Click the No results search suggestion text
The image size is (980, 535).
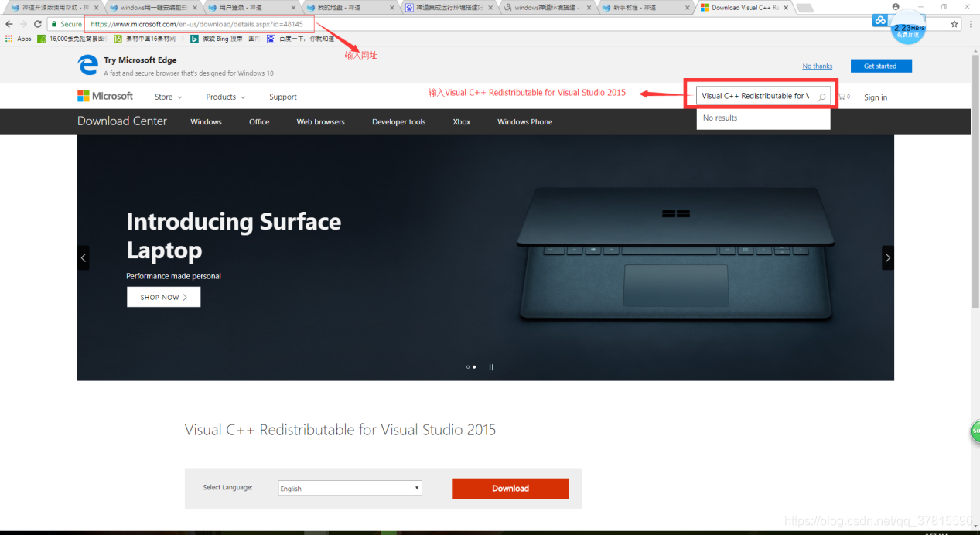pyautogui.click(x=720, y=118)
